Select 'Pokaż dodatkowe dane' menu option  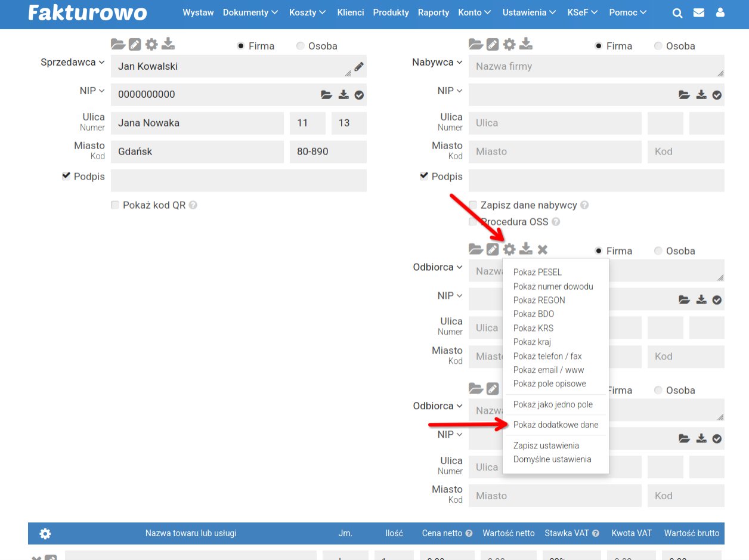[x=555, y=425]
